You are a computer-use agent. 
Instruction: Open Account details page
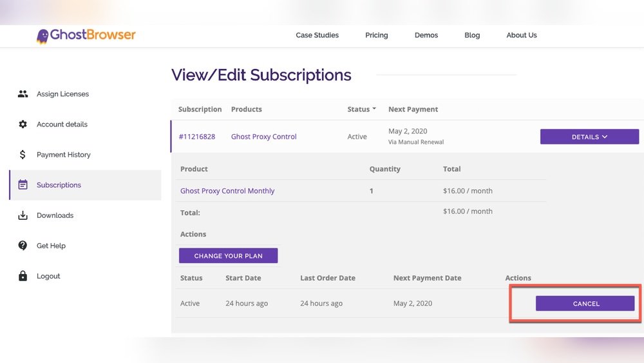point(62,124)
